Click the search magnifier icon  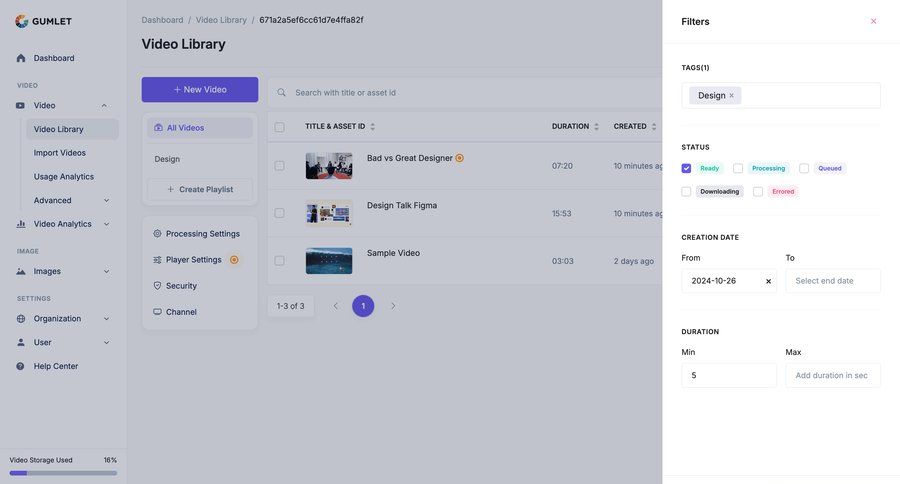pos(281,92)
